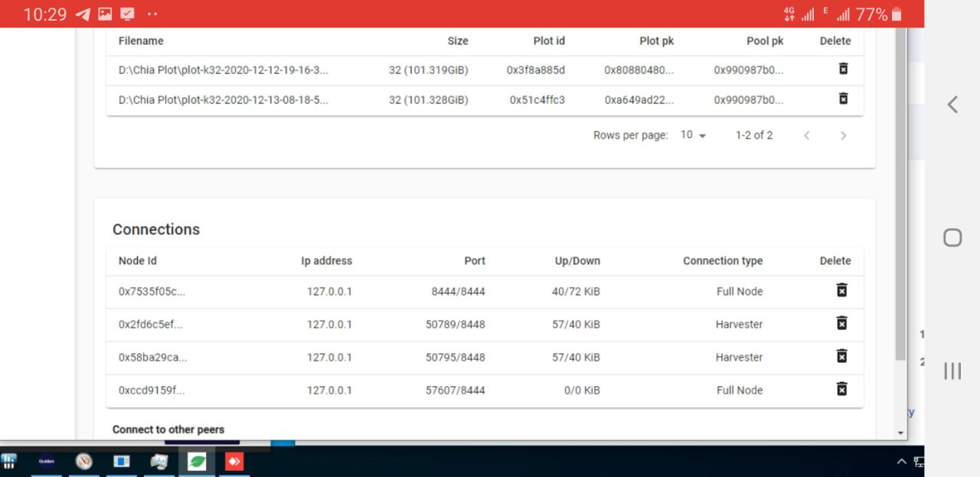Viewport: 980px width, 477px height.
Task: Click leftmost taskbar icon with white bars
Action: (8, 461)
